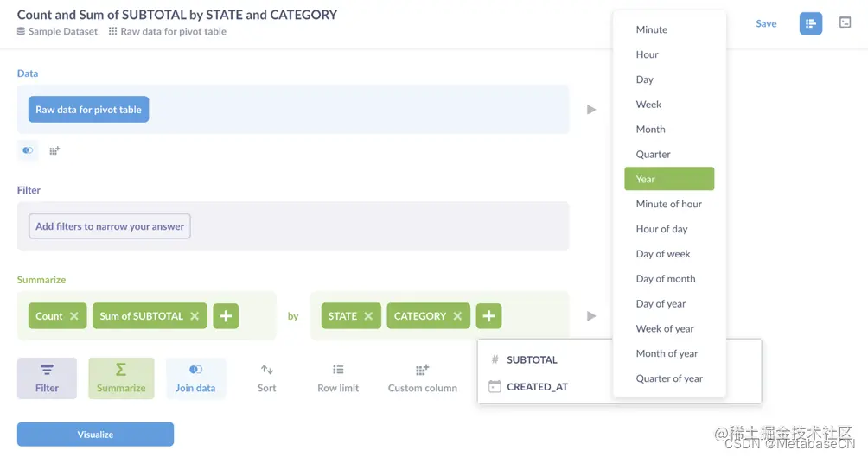Click the notebook editor icon next to Save
868x457 pixels.
(x=810, y=23)
